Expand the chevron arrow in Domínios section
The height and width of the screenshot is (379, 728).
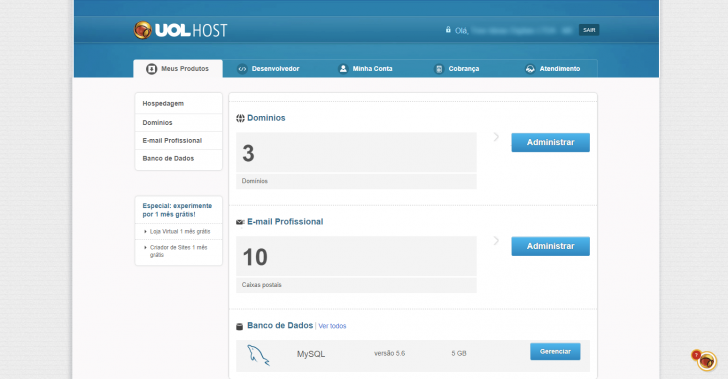point(496,137)
